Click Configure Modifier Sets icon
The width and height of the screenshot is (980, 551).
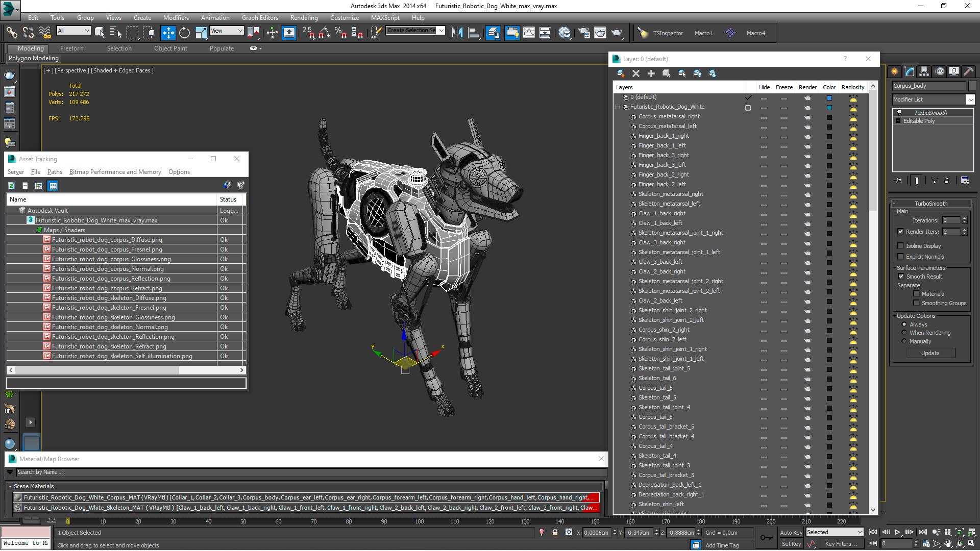pyautogui.click(x=965, y=181)
